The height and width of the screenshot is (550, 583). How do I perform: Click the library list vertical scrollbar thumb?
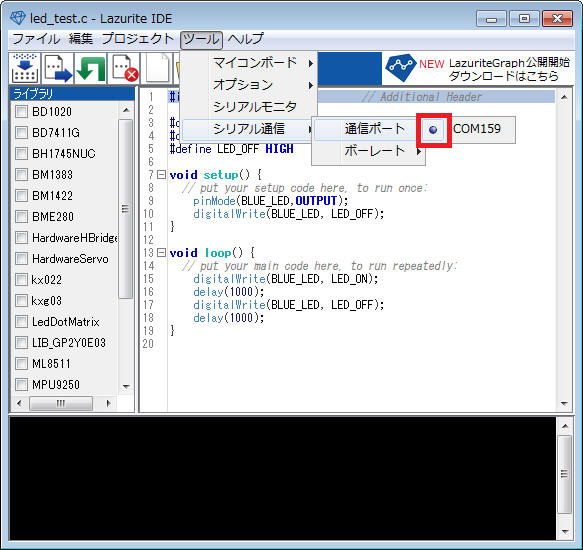(125, 208)
